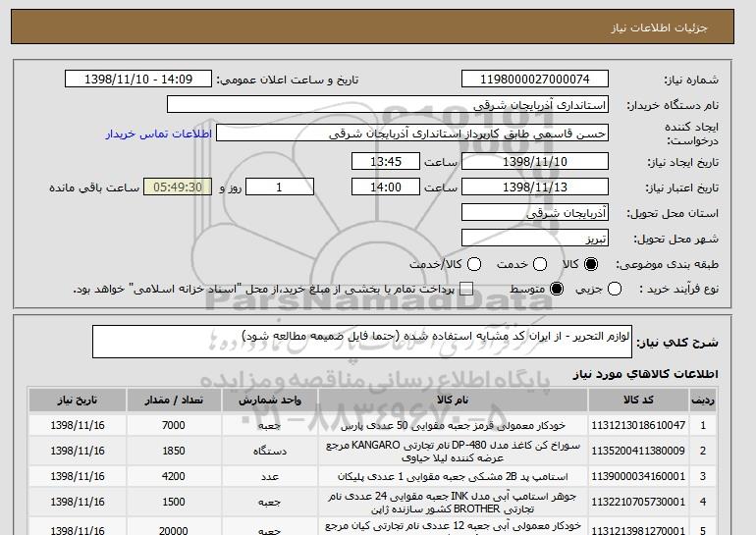
Task: Click item code 1135200411380009
Action: click(638, 451)
